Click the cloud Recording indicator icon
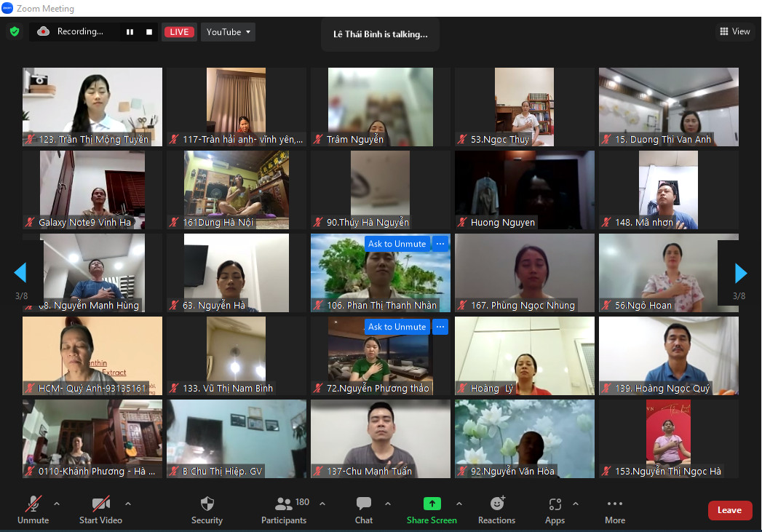This screenshot has height=532, width=762. click(x=43, y=31)
